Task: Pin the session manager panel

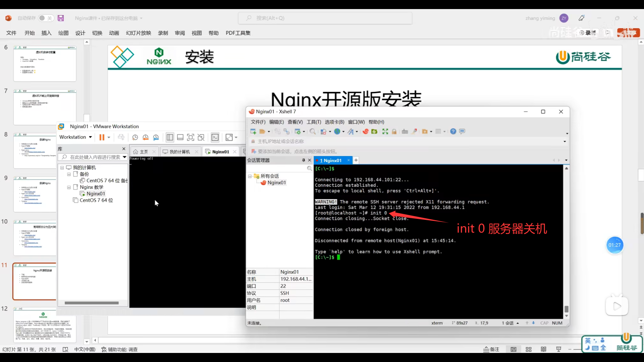Action: 303,160
